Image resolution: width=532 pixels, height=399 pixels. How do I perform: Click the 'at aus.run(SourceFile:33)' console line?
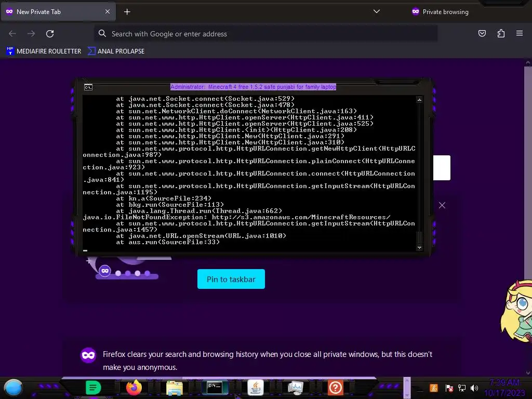coord(168,242)
